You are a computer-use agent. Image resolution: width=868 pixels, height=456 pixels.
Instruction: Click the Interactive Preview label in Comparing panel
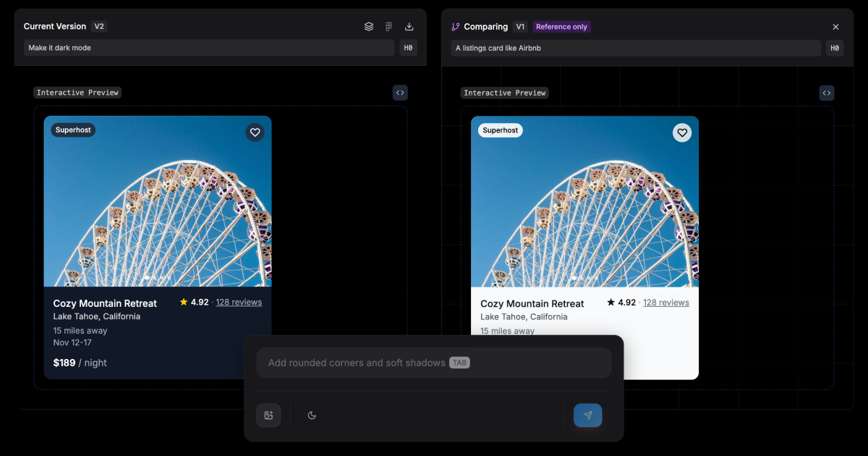click(x=505, y=93)
